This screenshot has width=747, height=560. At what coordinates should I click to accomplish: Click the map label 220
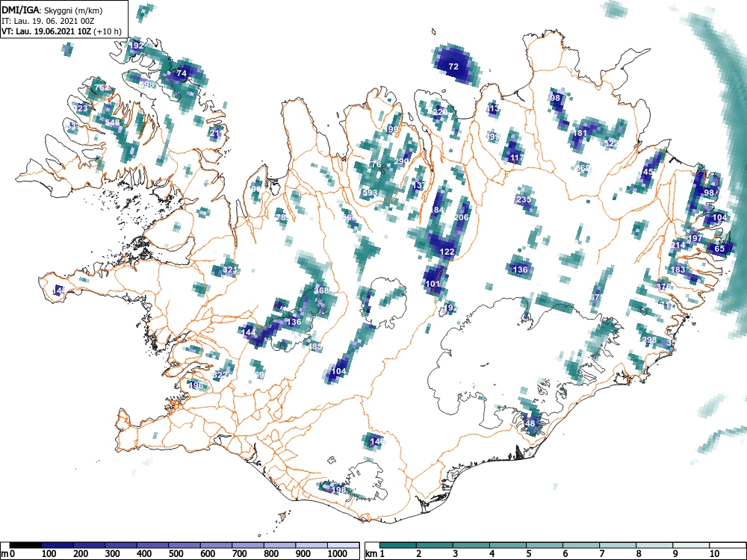click(440, 112)
